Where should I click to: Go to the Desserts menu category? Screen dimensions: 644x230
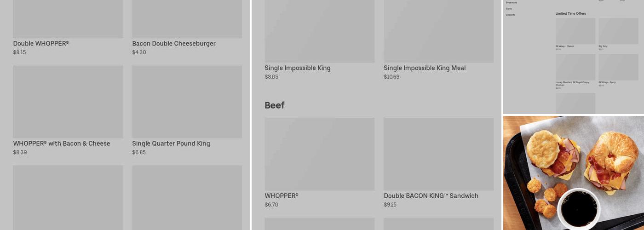tap(511, 15)
